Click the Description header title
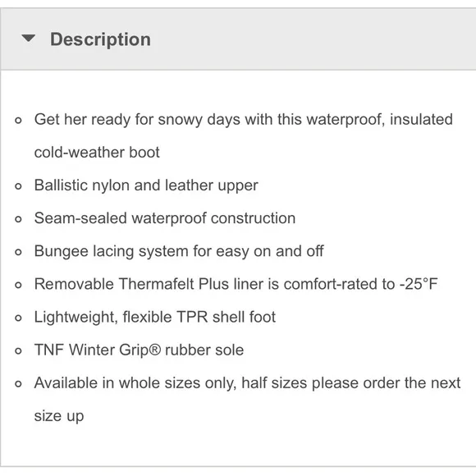This screenshot has height=476, width=476. [x=100, y=39]
